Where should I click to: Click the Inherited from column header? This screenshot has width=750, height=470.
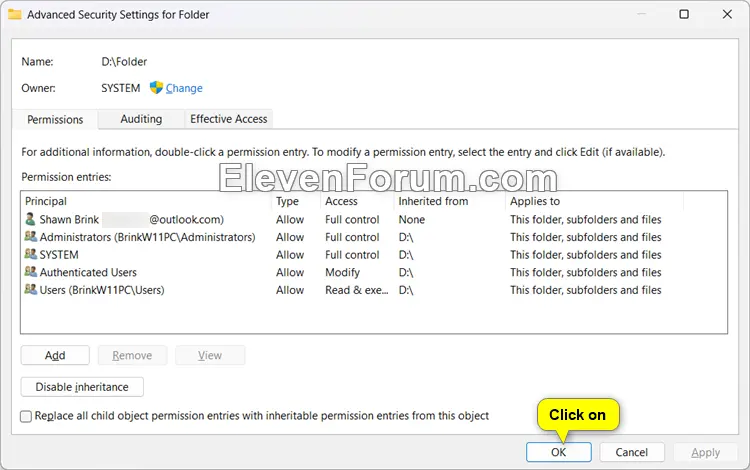(x=449, y=201)
